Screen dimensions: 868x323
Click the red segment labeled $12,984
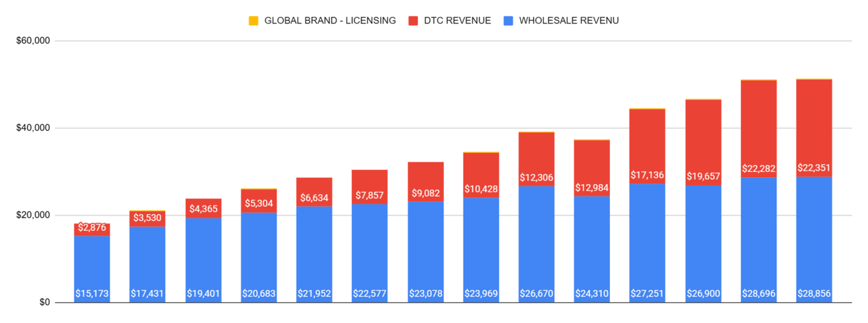pos(592,168)
